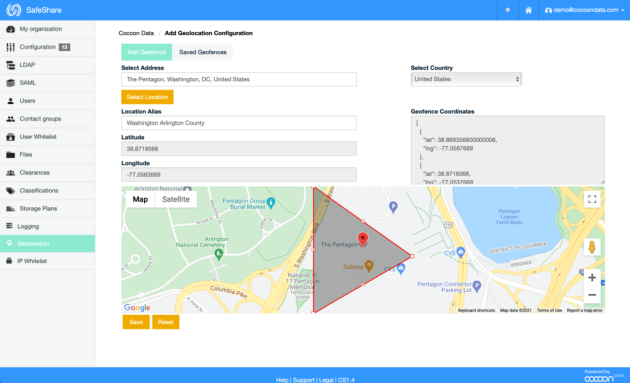Zoom in on the map
630x383 pixels.
[592, 277]
